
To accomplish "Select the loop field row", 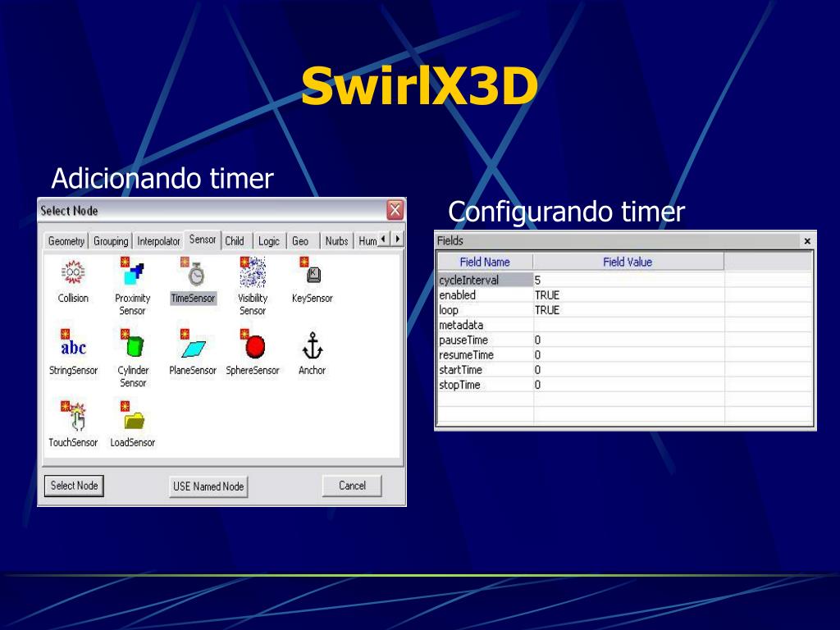I will 624,310.
